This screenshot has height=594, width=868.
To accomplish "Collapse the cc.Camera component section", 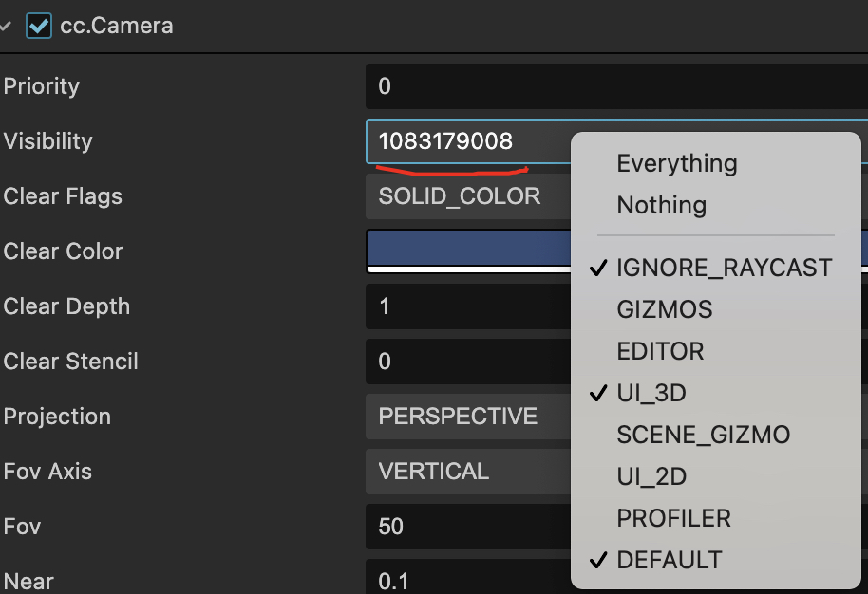I will (x=7, y=27).
